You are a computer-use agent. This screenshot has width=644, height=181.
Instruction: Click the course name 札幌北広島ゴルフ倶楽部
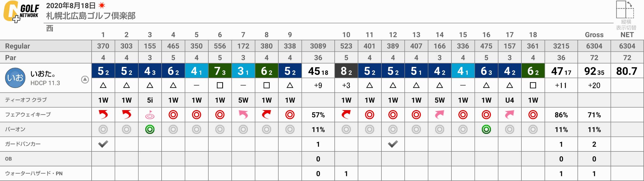click(x=91, y=16)
